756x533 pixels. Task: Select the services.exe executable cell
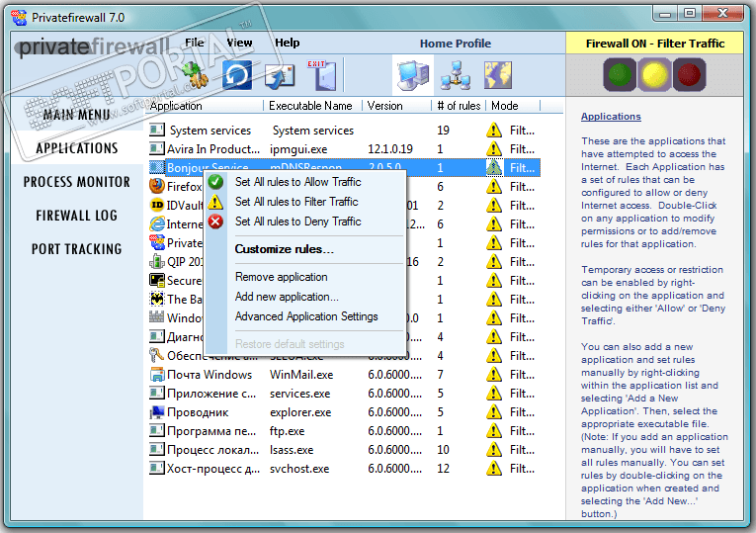299,394
